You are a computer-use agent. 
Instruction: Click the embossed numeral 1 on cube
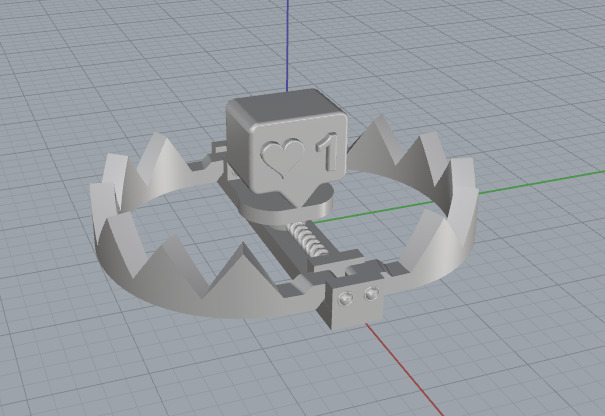[x=328, y=152]
